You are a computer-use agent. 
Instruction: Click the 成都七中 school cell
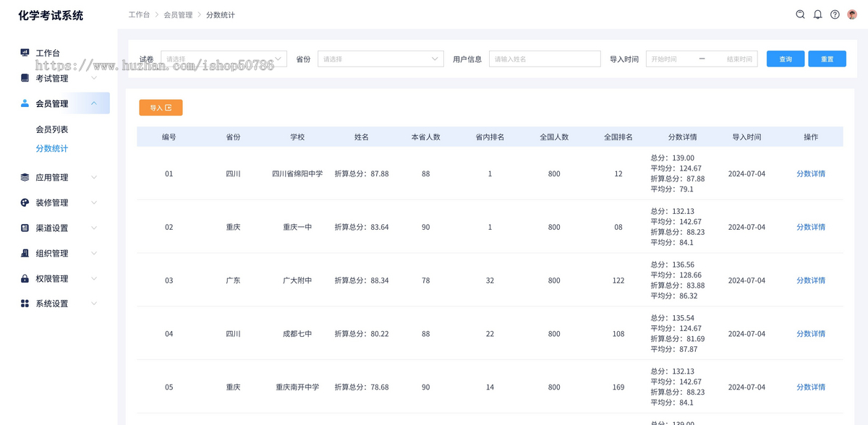click(297, 334)
